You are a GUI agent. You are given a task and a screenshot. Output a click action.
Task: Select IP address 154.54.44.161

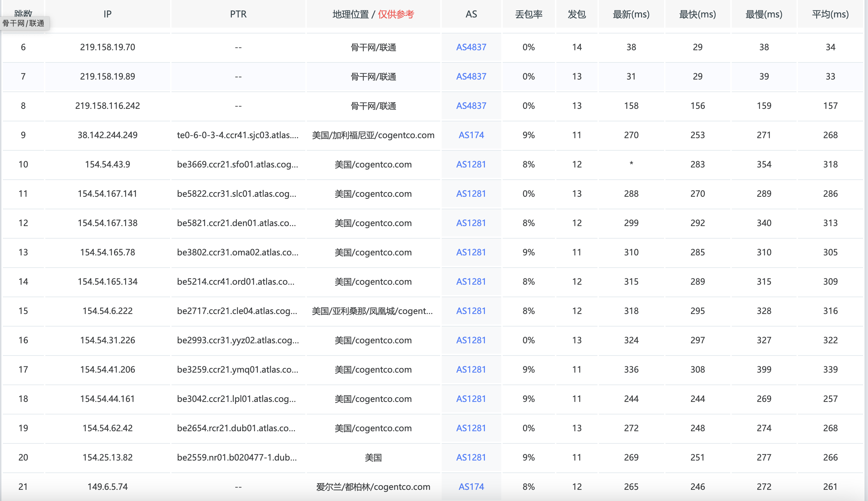(107, 399)
